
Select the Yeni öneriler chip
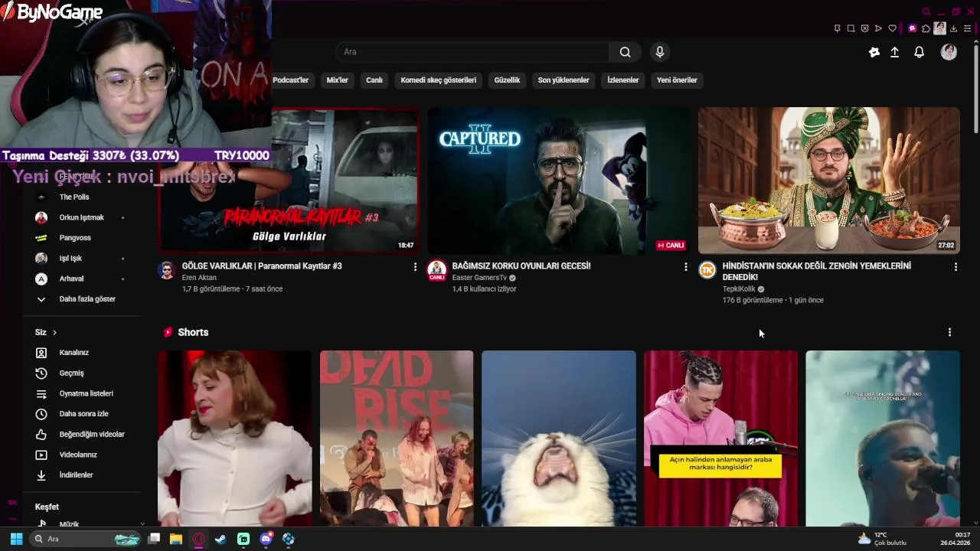tap(677, 80)
